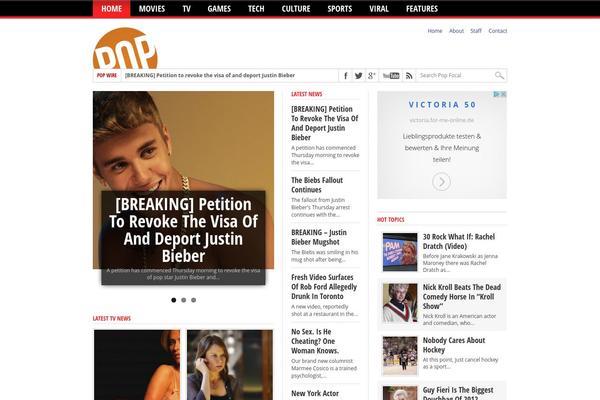
Task: Open Guy Fieri Is The Biggest article
Action: [458, 393]
